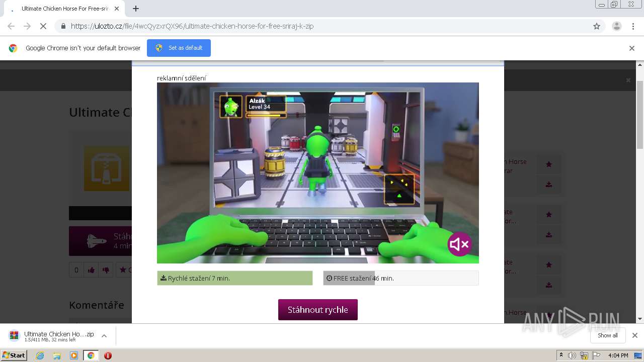The height and width of the screenshot is (362, 644).
Task: Open Windows Explorer folder from the taskbar
Action: 57,355
